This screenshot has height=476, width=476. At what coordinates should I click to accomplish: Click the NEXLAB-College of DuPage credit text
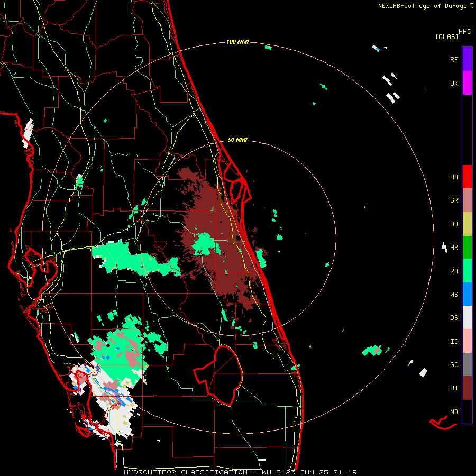[x=422, y=6]
